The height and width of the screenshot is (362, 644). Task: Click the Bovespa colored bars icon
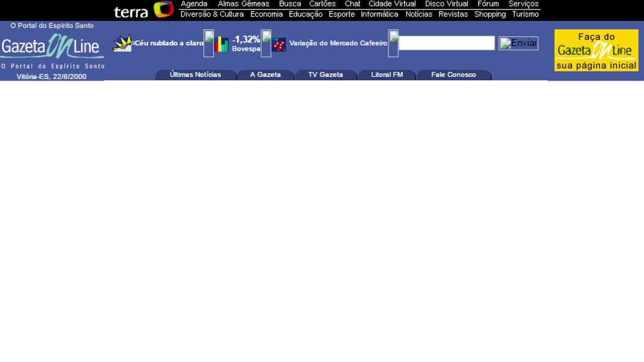221,44
